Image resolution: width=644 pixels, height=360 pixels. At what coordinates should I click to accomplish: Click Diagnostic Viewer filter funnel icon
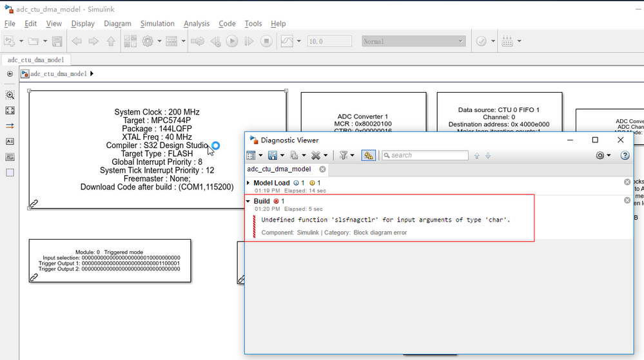344,155
